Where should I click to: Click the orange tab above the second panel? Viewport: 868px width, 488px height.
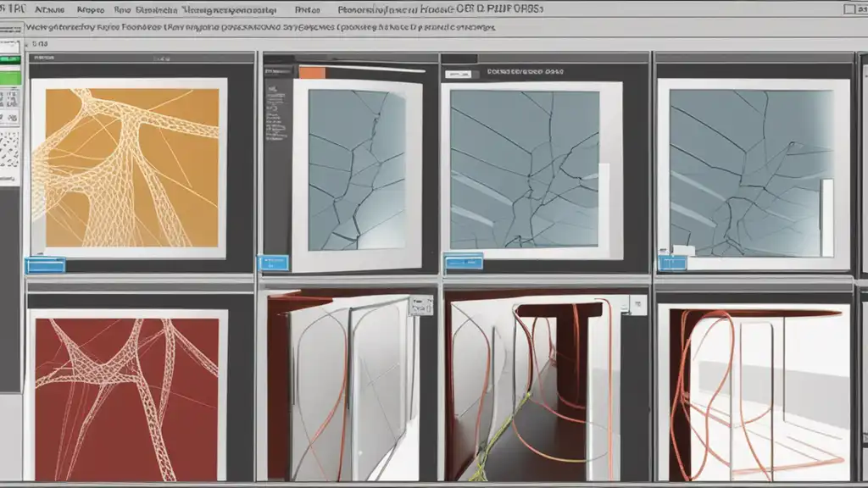click(x=311, y=73)
